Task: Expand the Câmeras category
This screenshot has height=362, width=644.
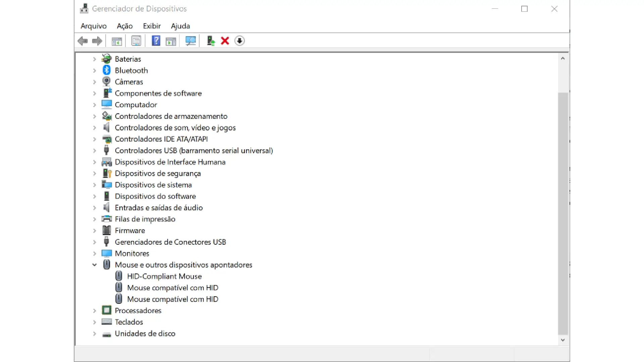Action: [94, 82]
